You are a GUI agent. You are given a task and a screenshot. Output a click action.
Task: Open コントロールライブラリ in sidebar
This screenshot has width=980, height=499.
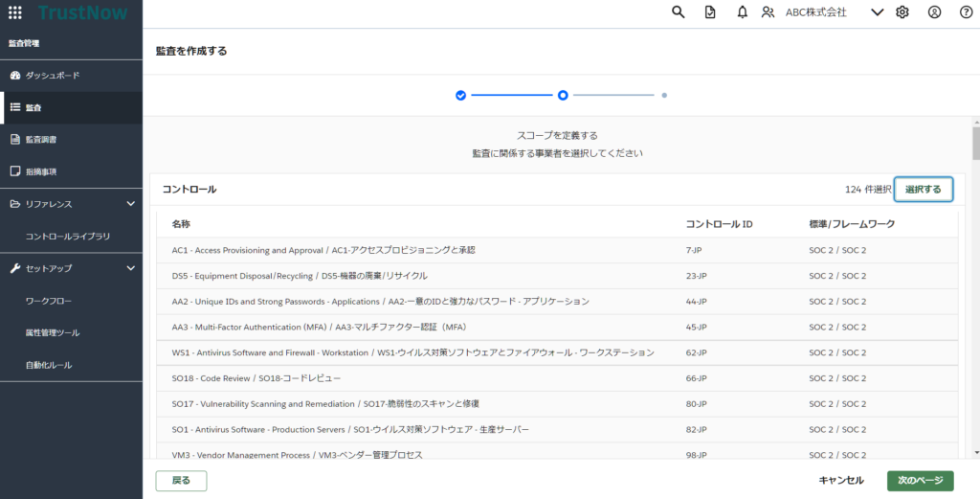coord(67,237)
